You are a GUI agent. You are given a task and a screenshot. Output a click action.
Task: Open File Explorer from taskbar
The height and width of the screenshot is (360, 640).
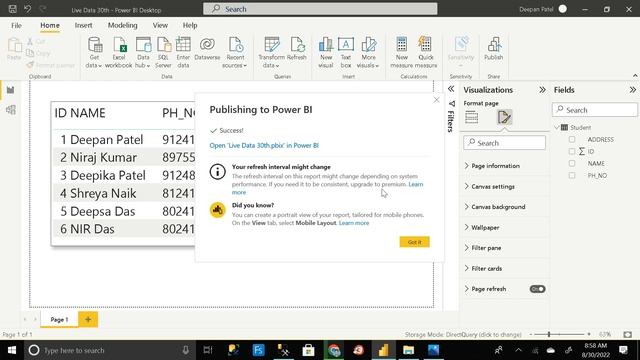pos(408,350)
